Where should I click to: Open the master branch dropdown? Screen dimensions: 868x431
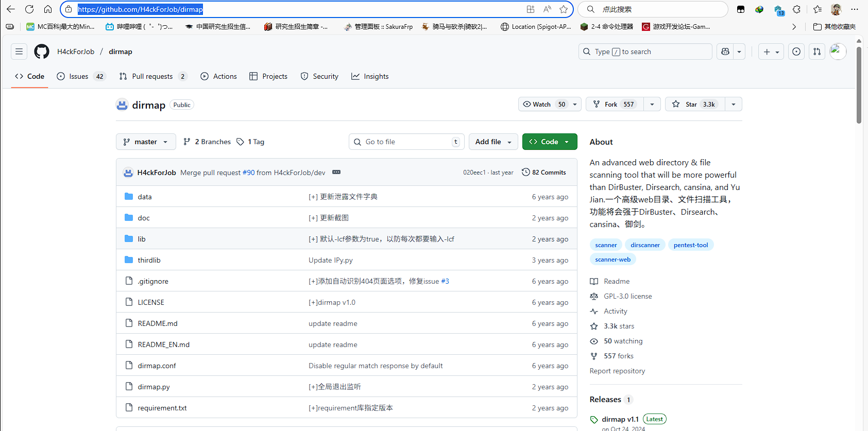[146, 142]
